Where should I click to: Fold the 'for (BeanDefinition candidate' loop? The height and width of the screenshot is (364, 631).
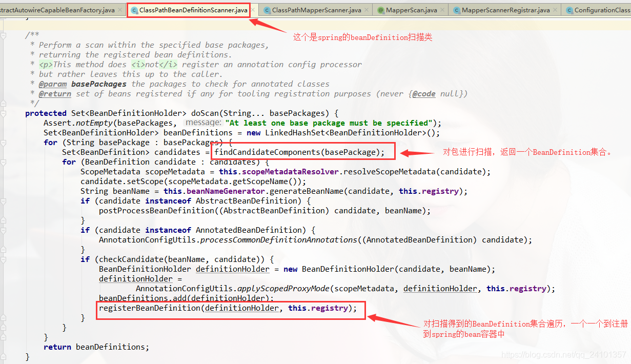(x=4, y=162)
